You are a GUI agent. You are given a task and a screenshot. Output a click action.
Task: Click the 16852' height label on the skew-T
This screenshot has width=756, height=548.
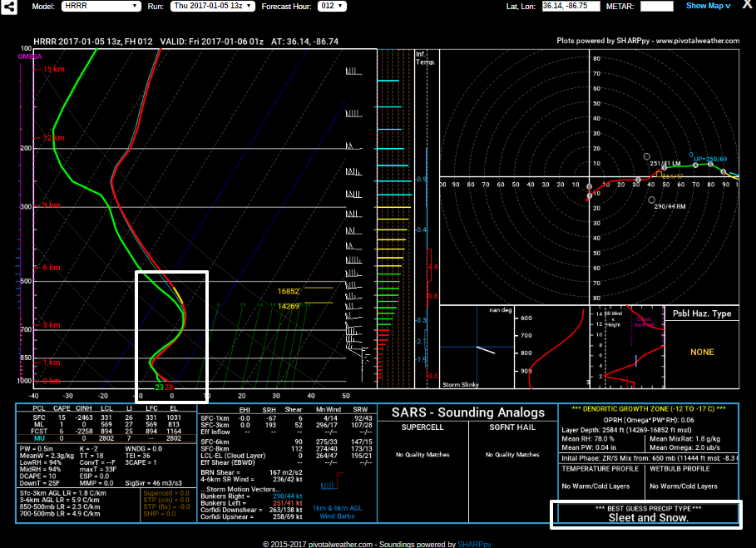289,292
